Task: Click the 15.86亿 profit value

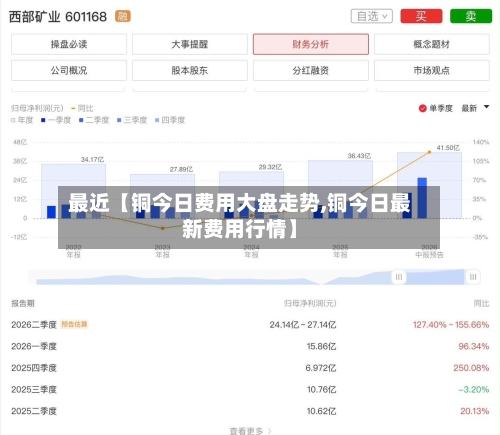Action: pos(321,346)
